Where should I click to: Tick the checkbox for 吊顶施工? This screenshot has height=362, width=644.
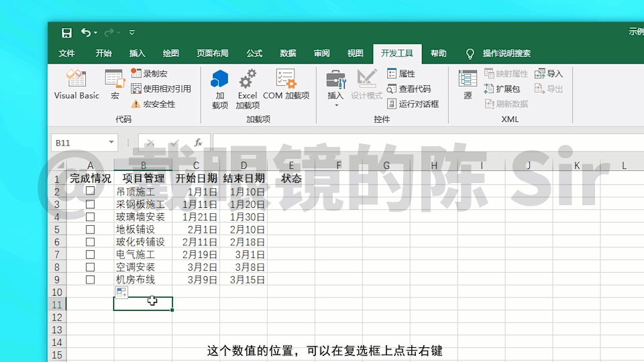[x=91, y=191]
